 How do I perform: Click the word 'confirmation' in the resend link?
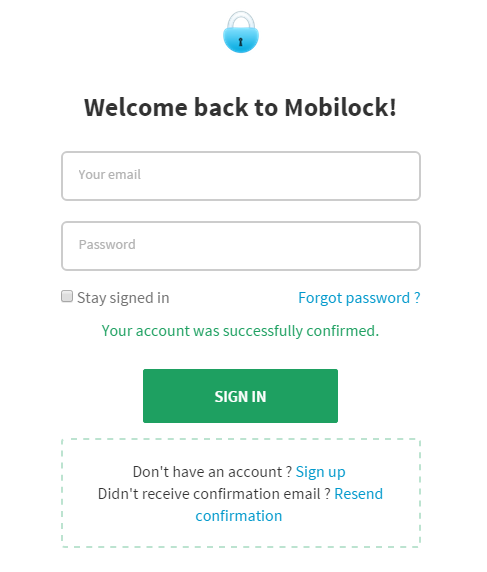tap(239, 516)
